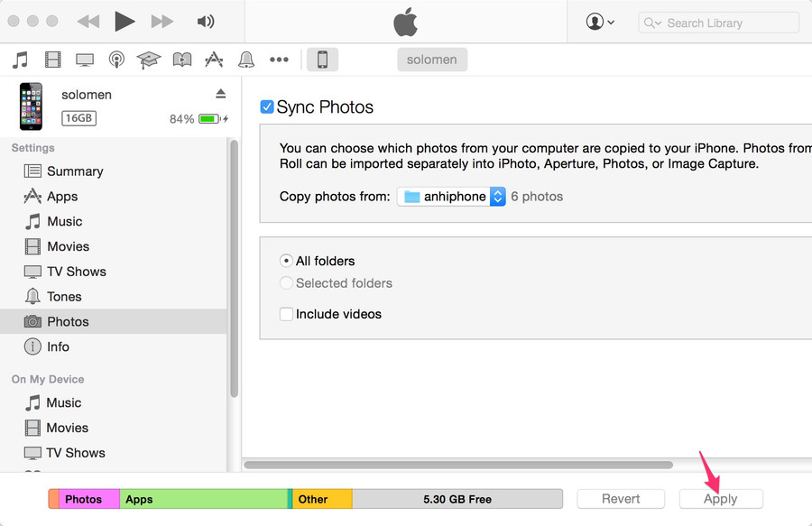Image resolution: width=812 pixels, height=526 pixels.
Task: Start playback with the Play button
Action: (125, 22)
